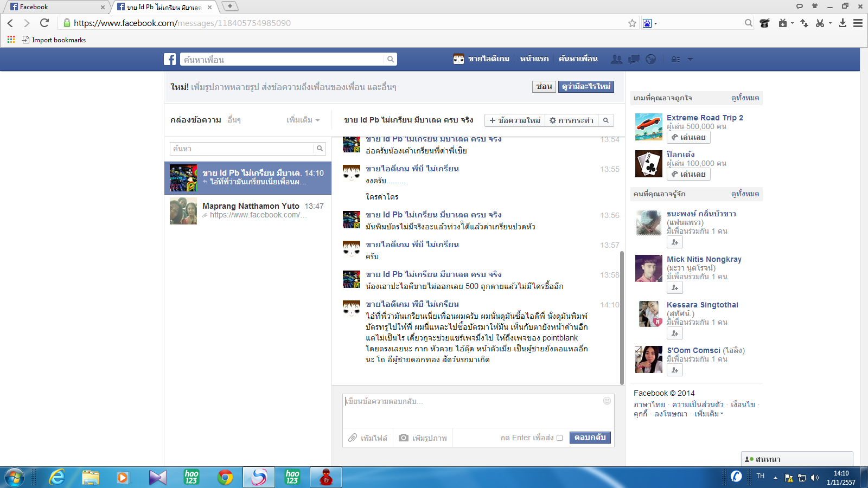Open a new browser tab
The width and height of the screenshot is (868, 488).
point(230,6)
